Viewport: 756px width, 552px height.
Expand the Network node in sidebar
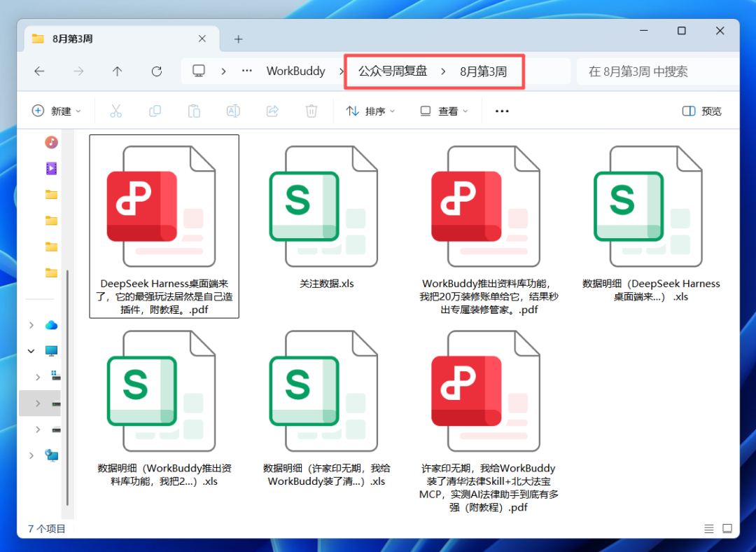[x=31, y=455]
